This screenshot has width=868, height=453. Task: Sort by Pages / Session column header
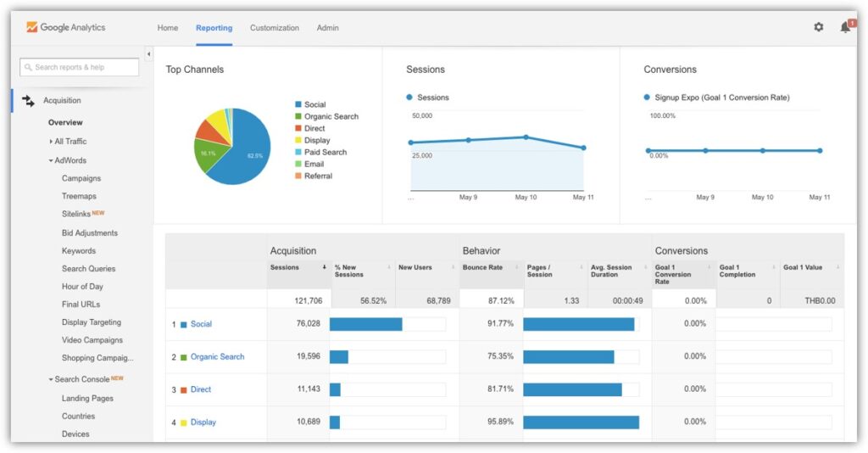click(555, 274)
